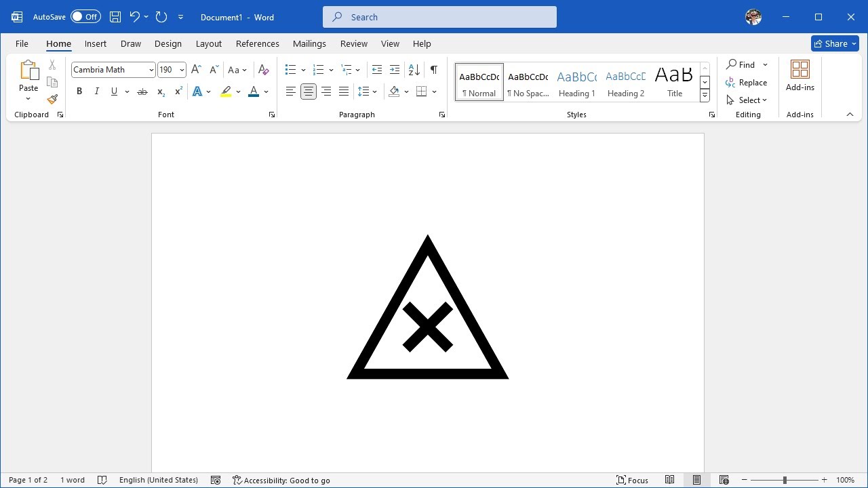Switch to Web Layout view
Image resolution: width=868 pixels, height=488 pixels.
724,480
